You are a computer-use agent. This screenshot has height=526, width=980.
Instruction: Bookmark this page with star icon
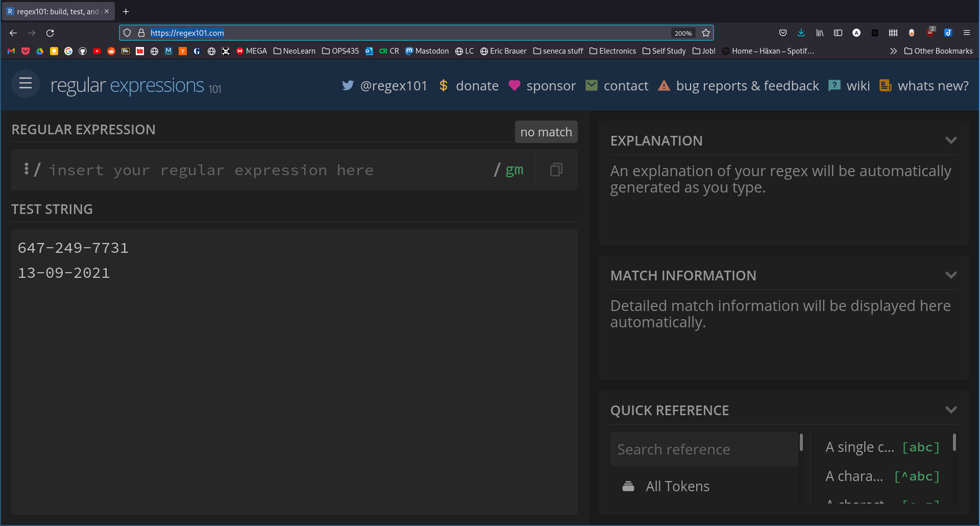coord(706,33)
